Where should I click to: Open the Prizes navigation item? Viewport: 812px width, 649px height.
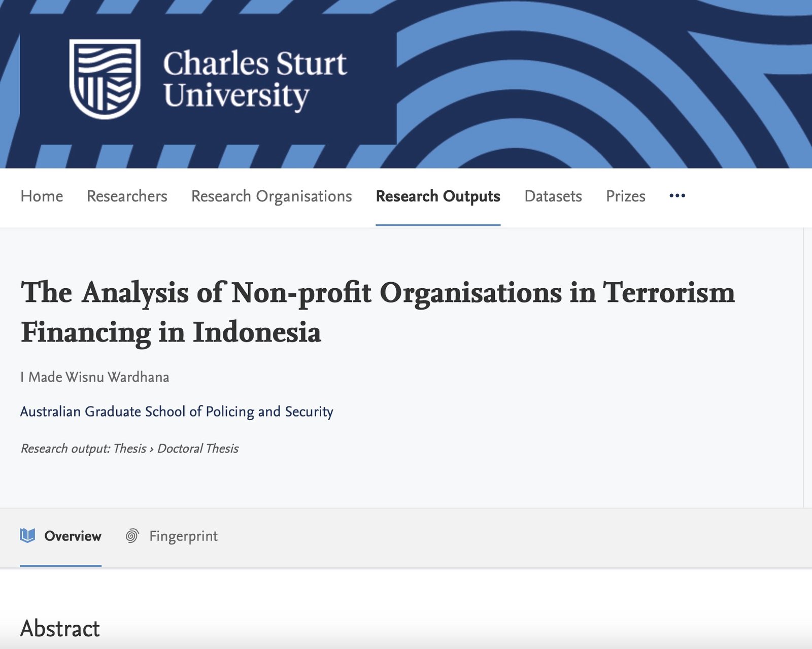pyautogui.click(x=625, y=196)
